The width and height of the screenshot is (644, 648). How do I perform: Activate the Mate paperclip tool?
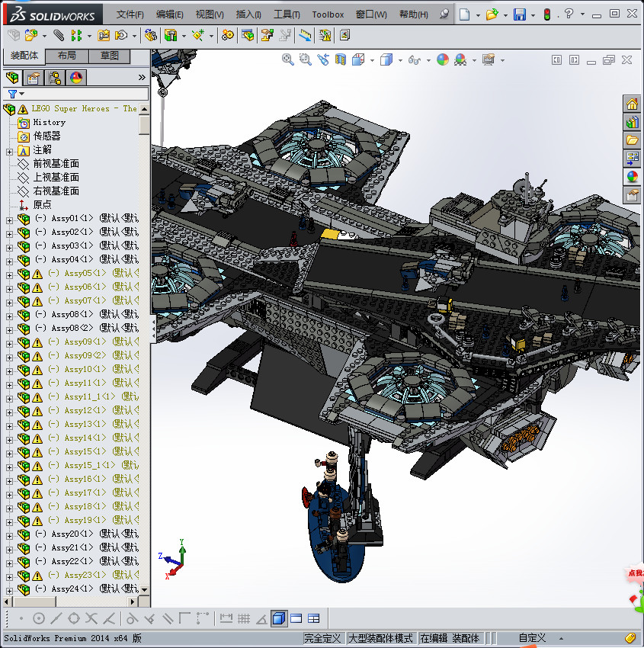point(59,36)
